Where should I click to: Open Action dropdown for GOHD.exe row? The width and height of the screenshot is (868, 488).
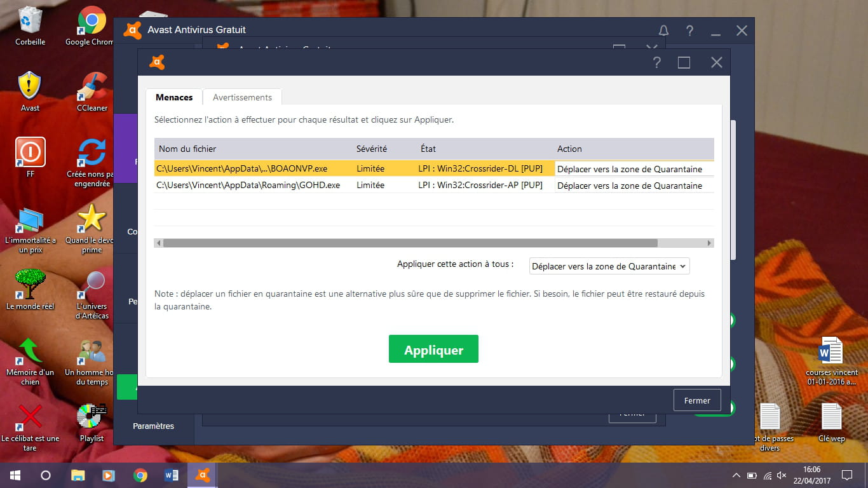[634, 186]
